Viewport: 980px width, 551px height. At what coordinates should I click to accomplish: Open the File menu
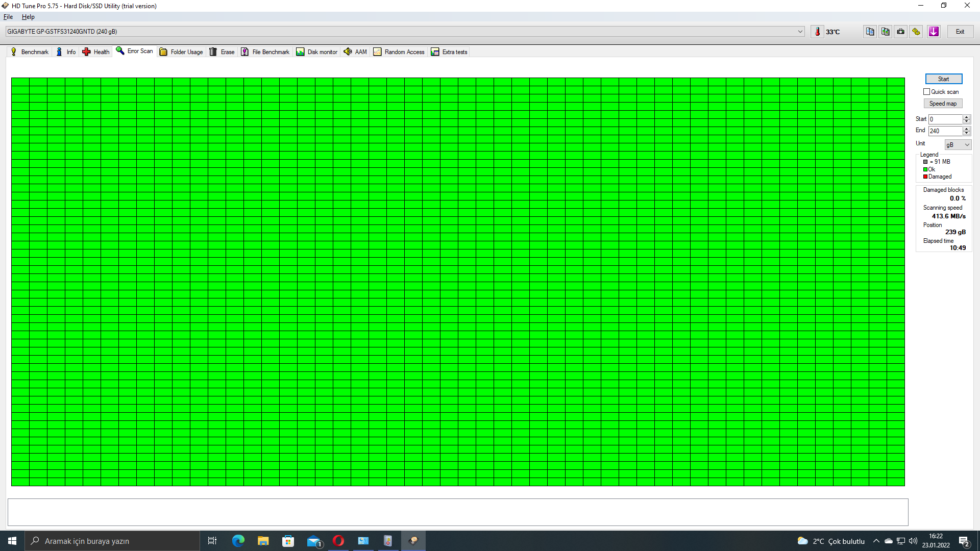pyautogui.click(x=8, y=17)
